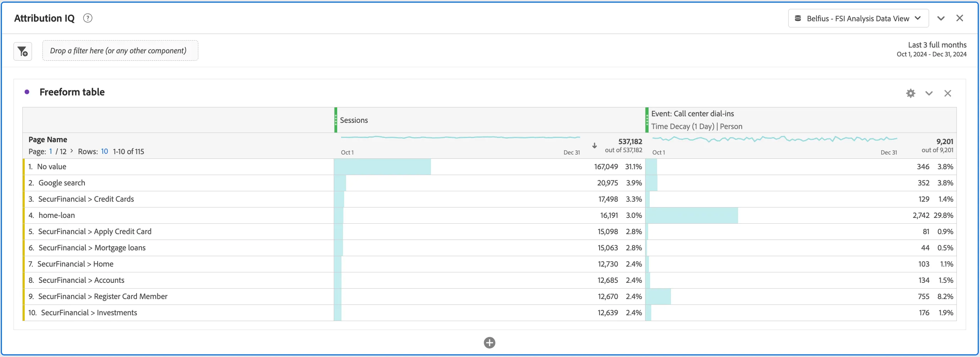Collapse the Attribution IQ panel chevron

click(941, 18)
